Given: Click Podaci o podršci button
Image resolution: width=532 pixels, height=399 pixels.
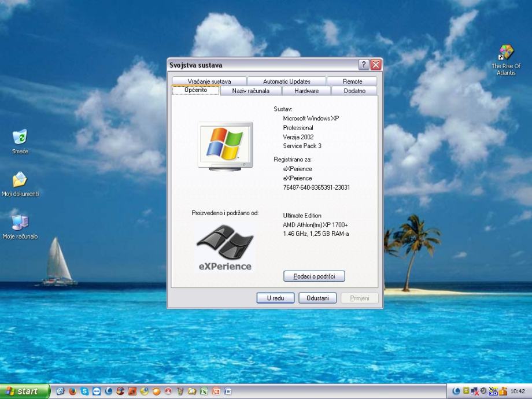Looking at the screenshot, I should 314,276.
